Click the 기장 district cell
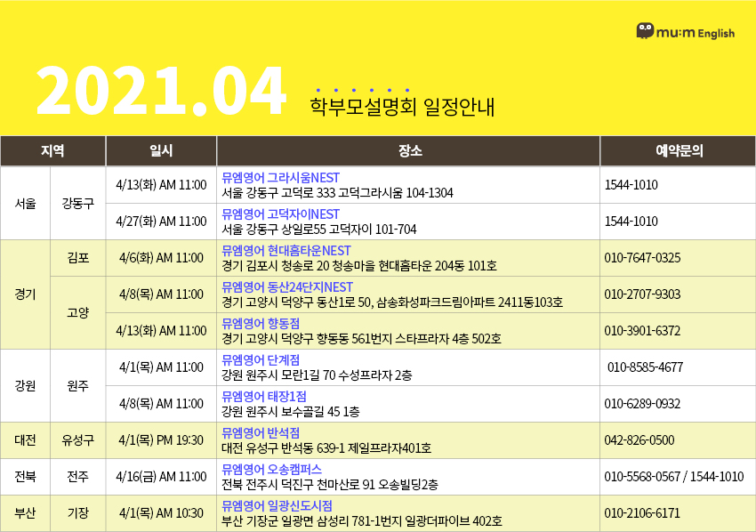Image resolution: width=756 pixels, height=532 pixels. tap(77, 513)
